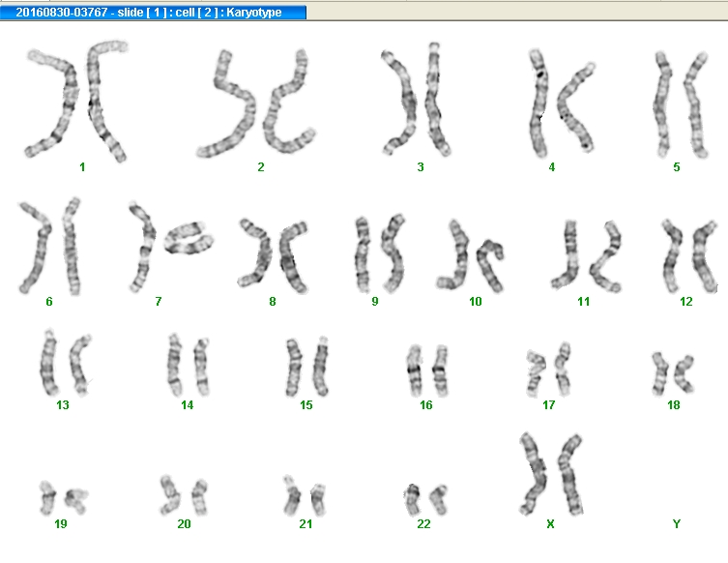
Task: Click chromosome label 20
Action: point(184,524)
